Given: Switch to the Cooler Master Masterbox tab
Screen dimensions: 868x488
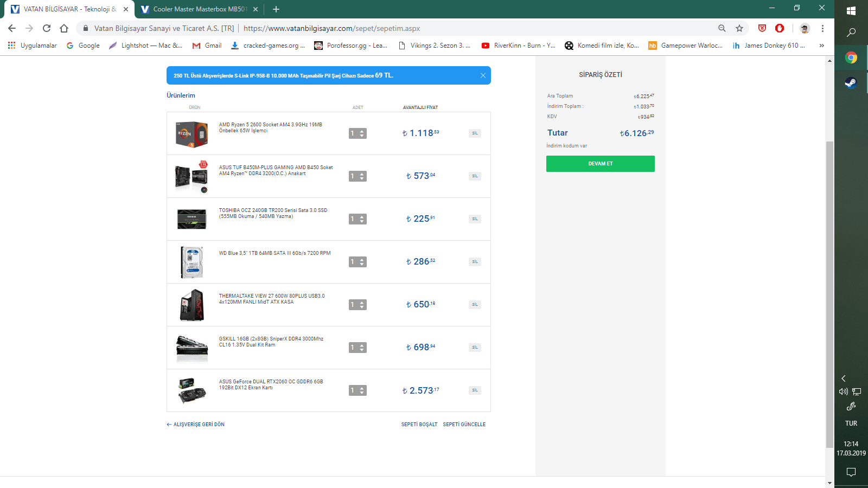Looking at the screenshot, I should click(199, 9).
